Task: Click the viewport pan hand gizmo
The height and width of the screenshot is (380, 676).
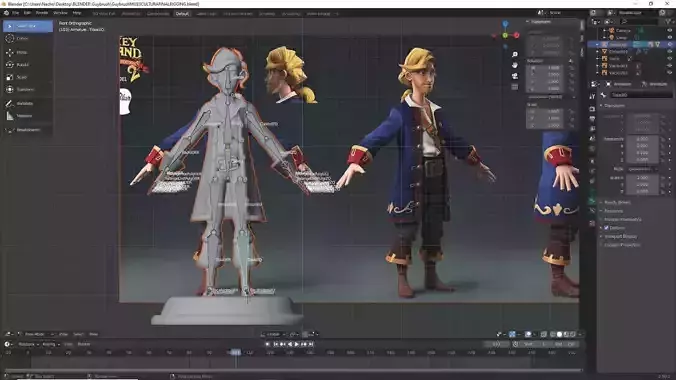Action: click(x=515, y=65)
